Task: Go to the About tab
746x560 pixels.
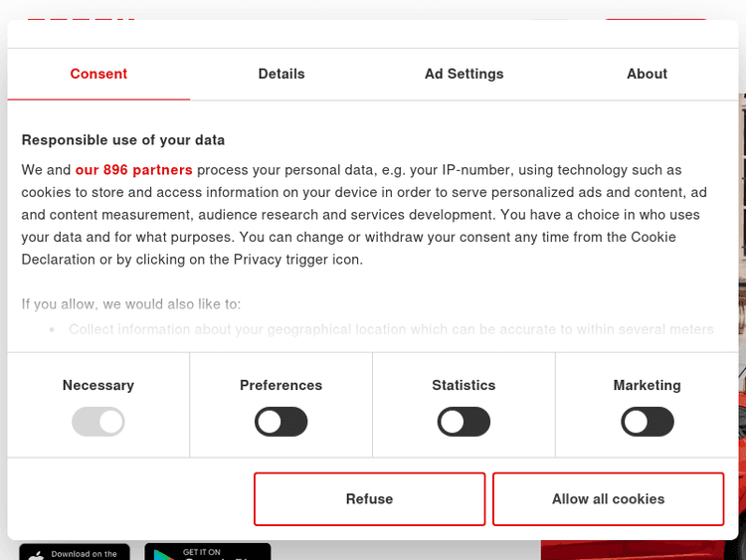Action: click(x=647, y=74)
